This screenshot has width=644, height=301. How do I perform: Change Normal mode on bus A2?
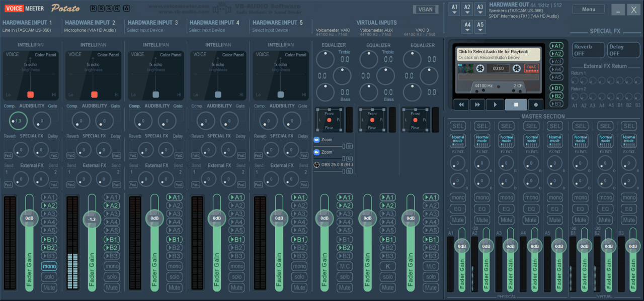coord(482,140)
